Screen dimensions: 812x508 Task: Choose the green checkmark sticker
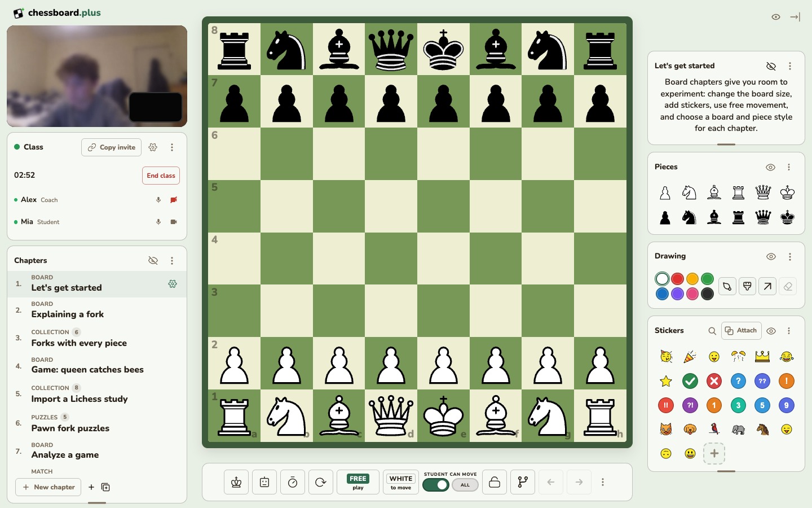pos(690,381)
